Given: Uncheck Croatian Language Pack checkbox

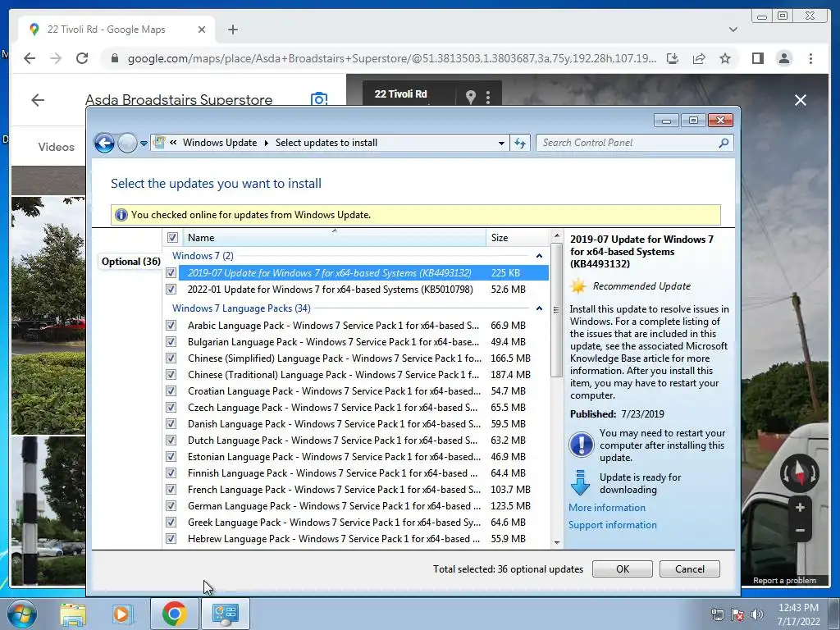Looking at the screenshot, I should click(x=171, y=391).
